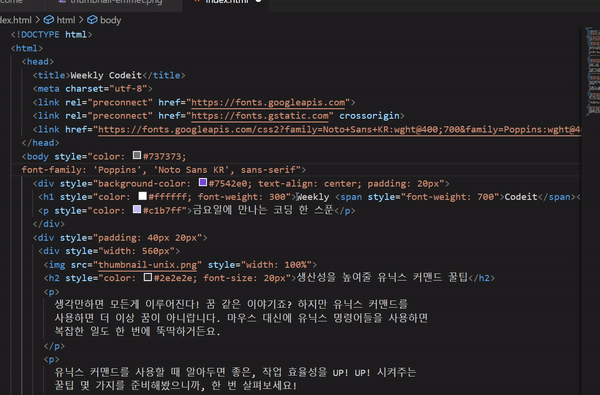This screenshot has height=395, width=600.
Task: Open color picker for #ffffff swatch
Action: (142, 196)
